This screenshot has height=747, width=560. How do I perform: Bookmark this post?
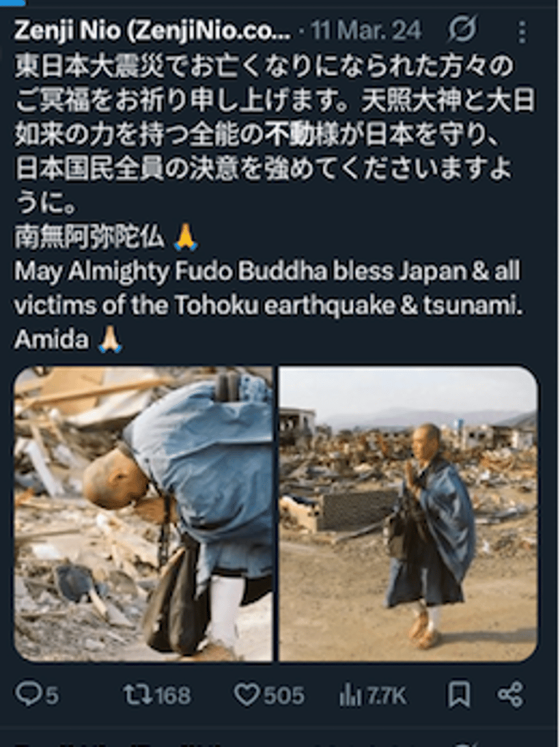point(459,694)
